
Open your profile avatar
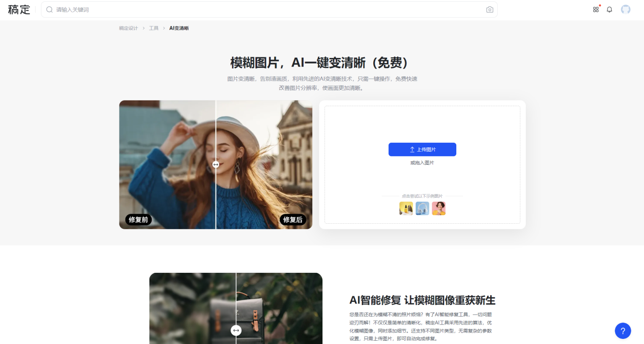pos(625,9)
